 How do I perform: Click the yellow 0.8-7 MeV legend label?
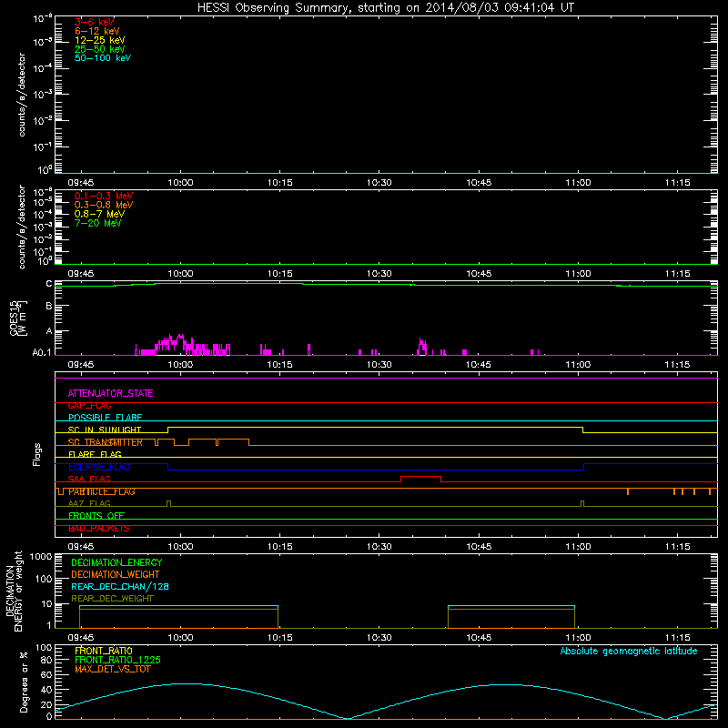[x=99, y=214]
